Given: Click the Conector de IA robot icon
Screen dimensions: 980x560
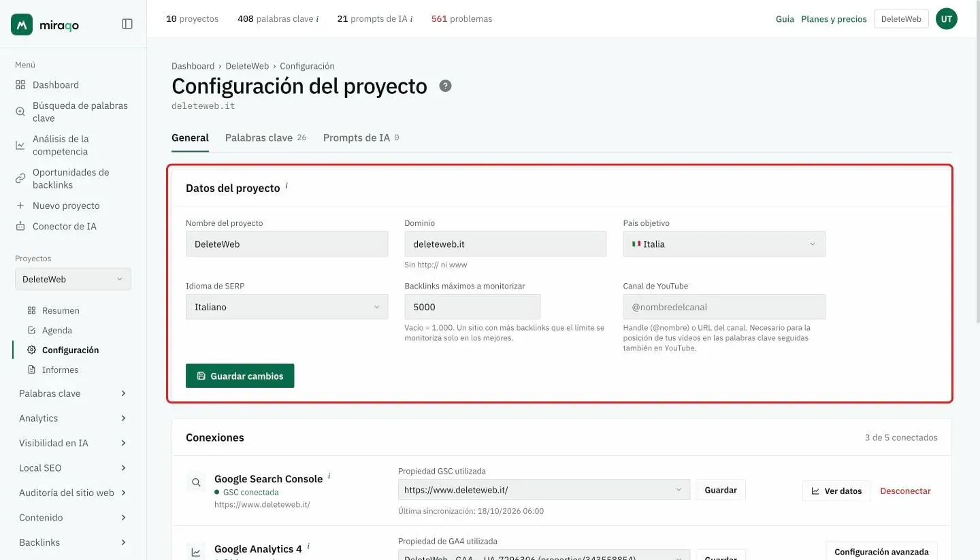Looking at the screenshot, I should (20, 227).
